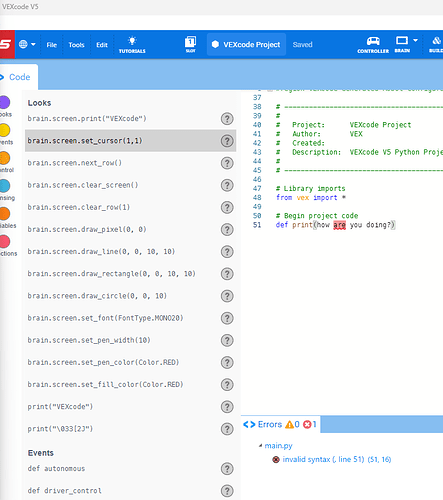Open the Edit menu

(102, 45)
